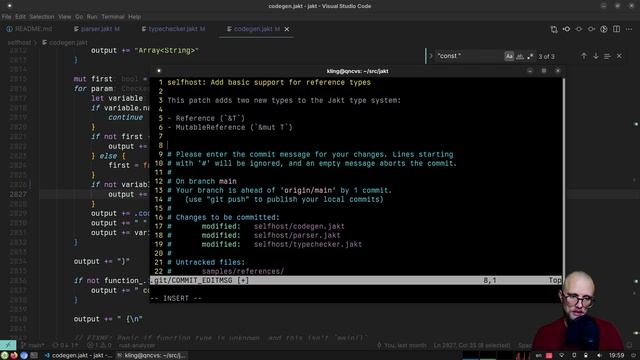Viewport: 640px width, 360px height.
Task: Click 'MutableReference' line in commit message
Action: coord(230,127)
